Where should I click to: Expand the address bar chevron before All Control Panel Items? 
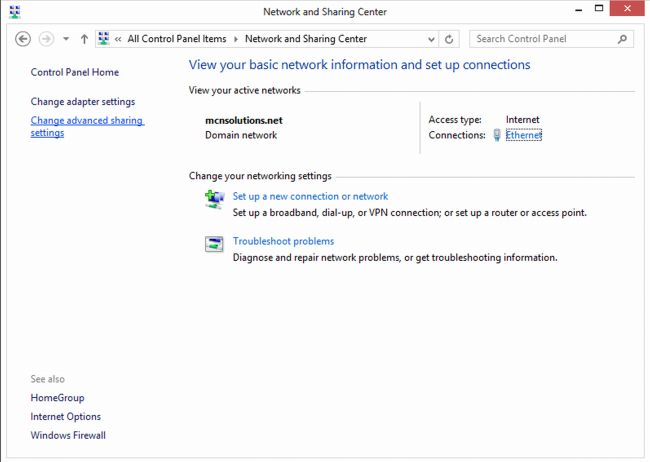pos(118,39)
